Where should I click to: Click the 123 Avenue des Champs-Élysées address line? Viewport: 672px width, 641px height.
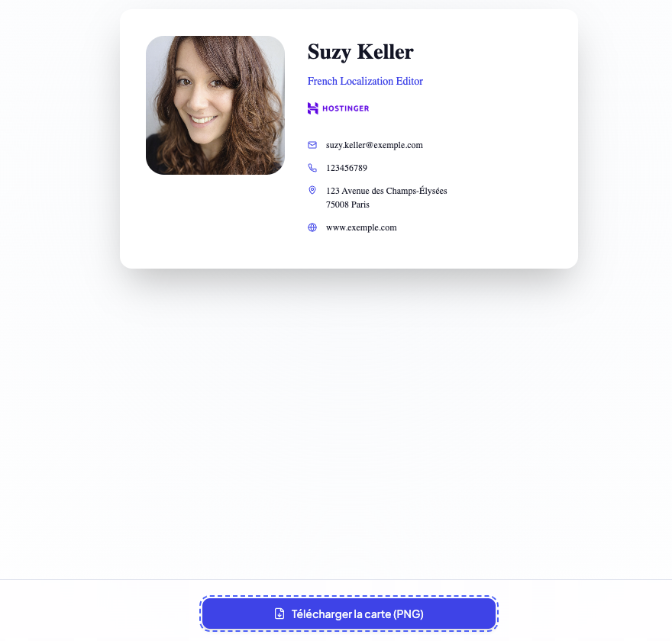[x=386, y=191]
